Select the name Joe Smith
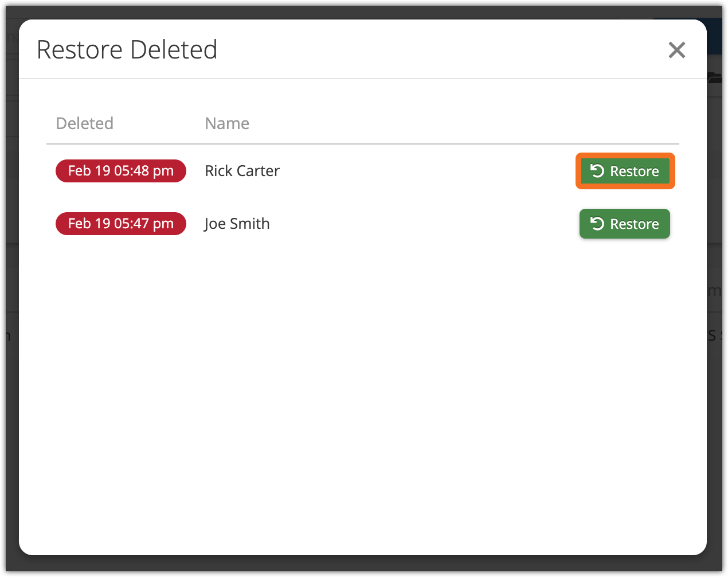Screen dimensions: 728x577 click(x=237, y=224)
